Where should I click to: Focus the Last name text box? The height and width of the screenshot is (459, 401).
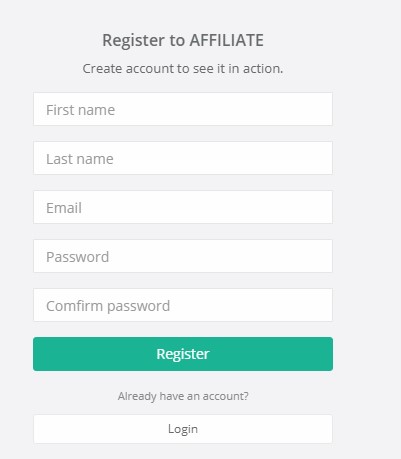tap(183, 158)
